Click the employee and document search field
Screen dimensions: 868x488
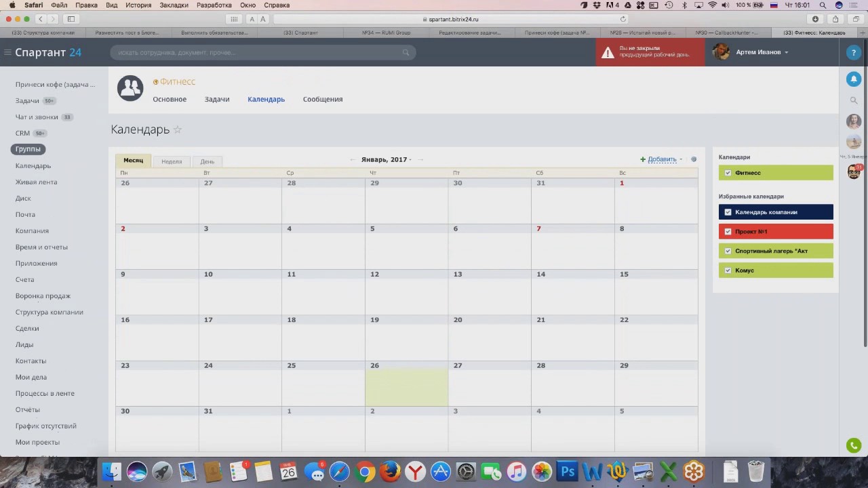262,52
